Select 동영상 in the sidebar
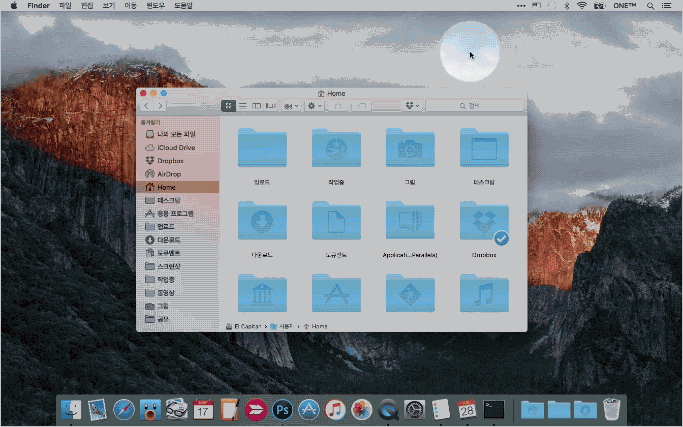The image size is (683, 427). [x=177, y=292]
